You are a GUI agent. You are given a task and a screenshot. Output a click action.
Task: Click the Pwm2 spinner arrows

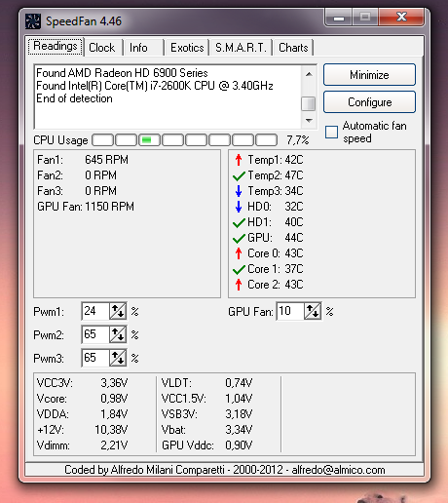click(118, 334)
